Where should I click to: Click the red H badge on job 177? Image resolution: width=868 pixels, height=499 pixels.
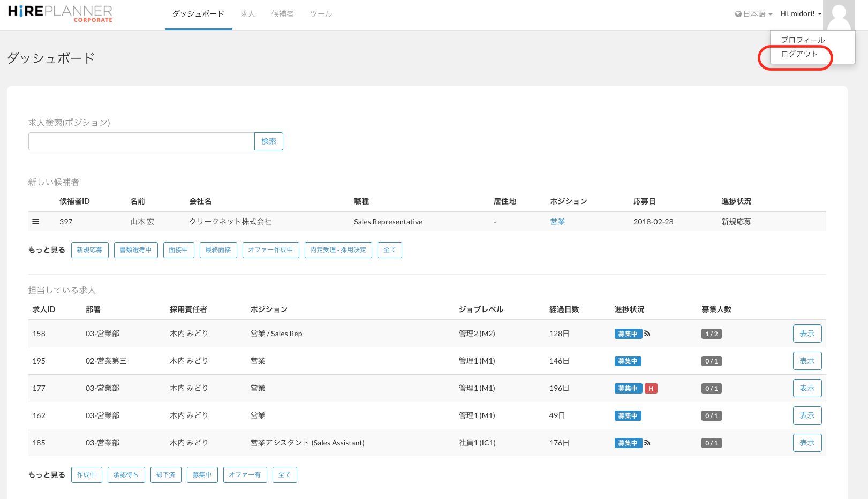point(651,389)
